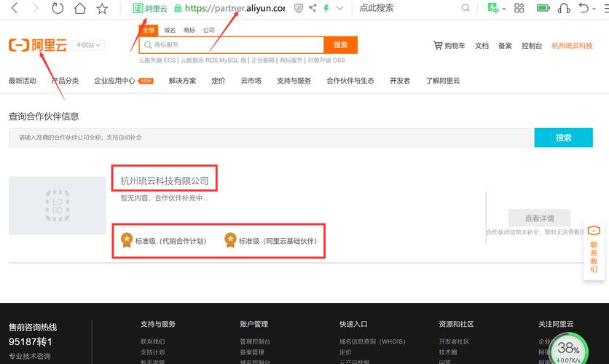The image size is (609, 364).
Task: Open the footer 联系我们 link
Action: coord(153,341)
